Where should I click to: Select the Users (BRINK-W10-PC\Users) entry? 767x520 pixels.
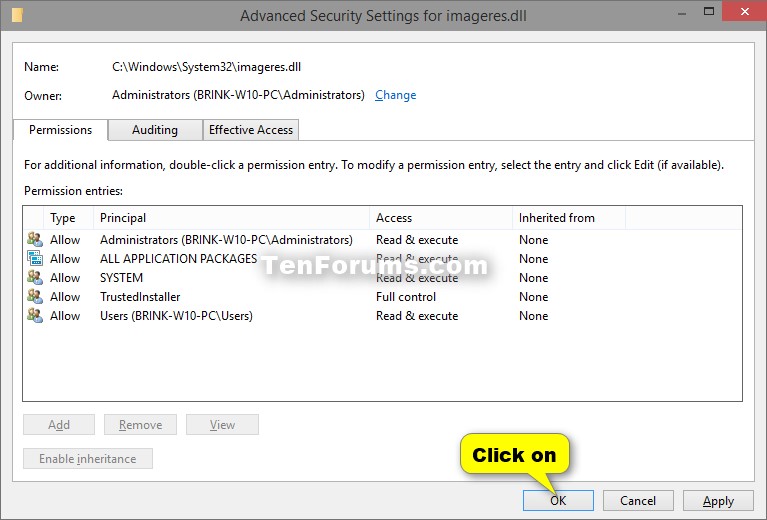(x=382, y=316)
